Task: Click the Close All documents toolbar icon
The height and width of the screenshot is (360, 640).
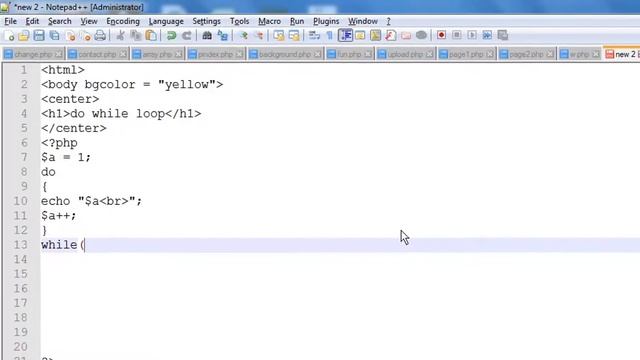Action: (x=85, y=36)
